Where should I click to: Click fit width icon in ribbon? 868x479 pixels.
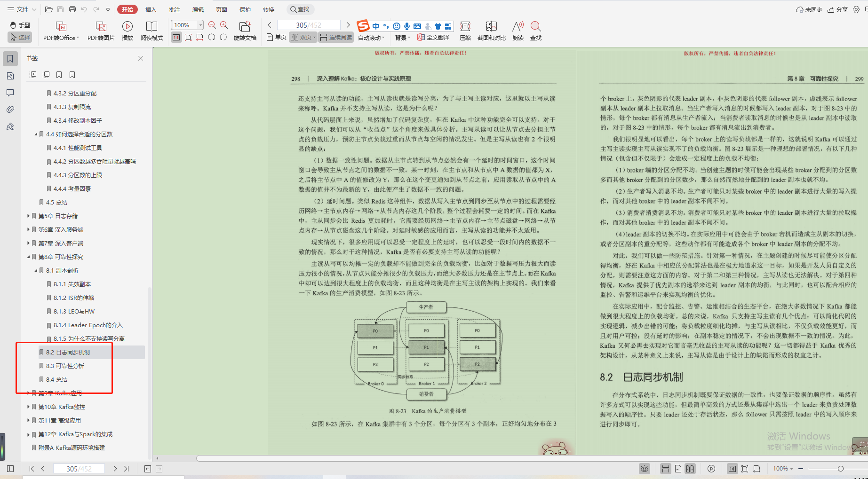coord(200,37)
